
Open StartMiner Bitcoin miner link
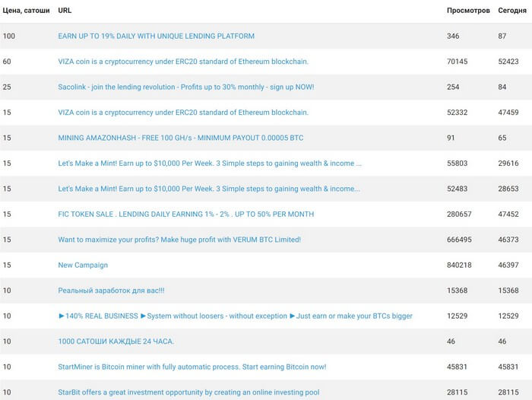pyautogui.click(x=192, y=367)
